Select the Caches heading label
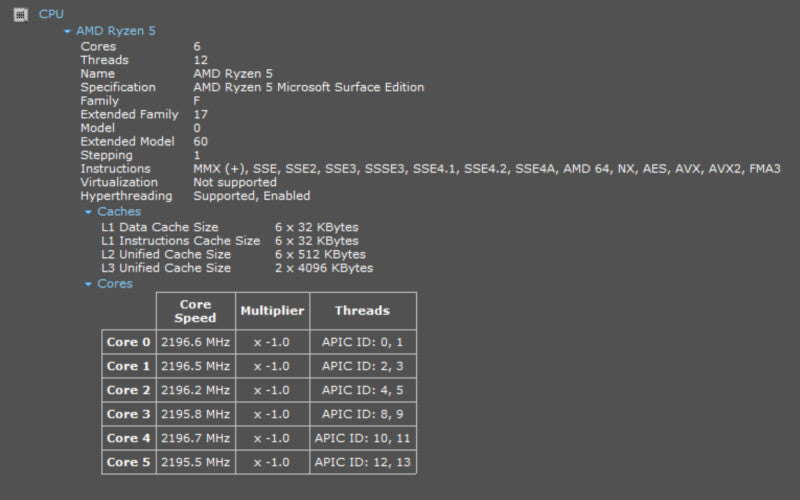Screen dimensions: 800x500 point(119,212)
